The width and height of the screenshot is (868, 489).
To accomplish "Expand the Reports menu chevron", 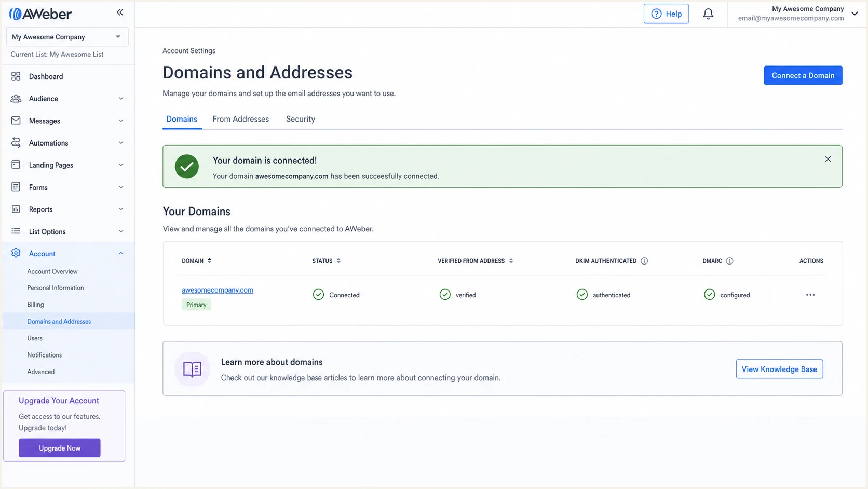I will coord(121,209).
